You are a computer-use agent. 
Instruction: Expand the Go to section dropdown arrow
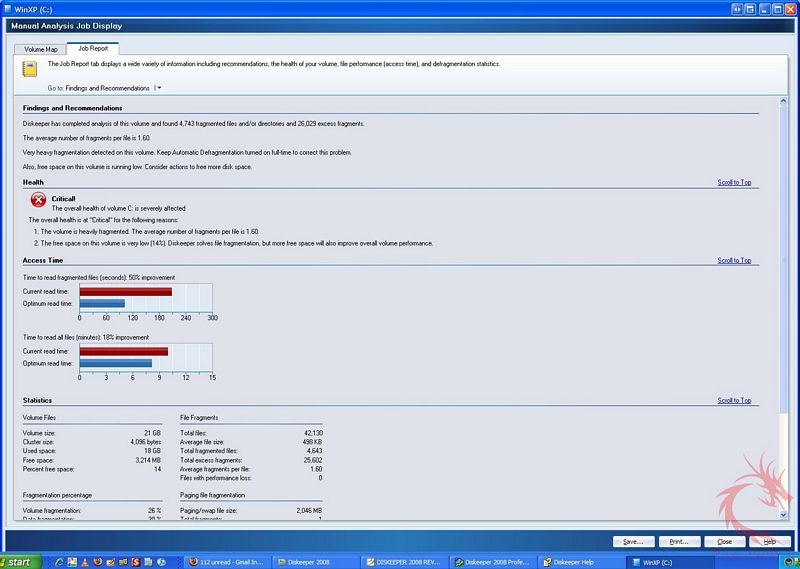click(x=159, y=88)
